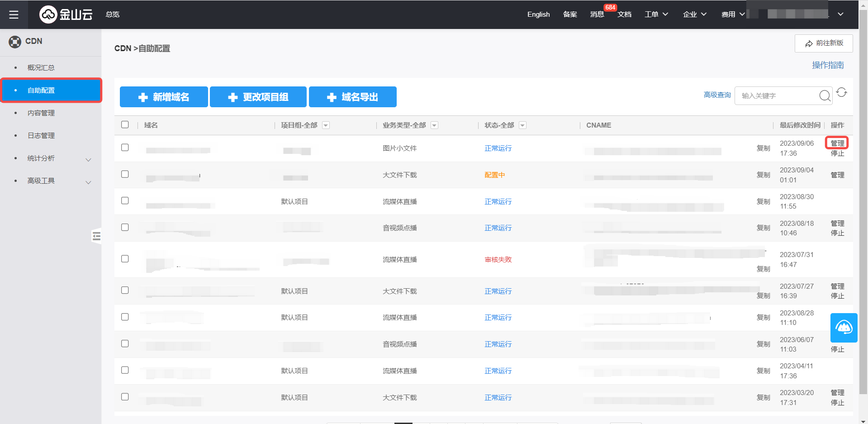Check the first domain row checkbox

coord(125,148)
